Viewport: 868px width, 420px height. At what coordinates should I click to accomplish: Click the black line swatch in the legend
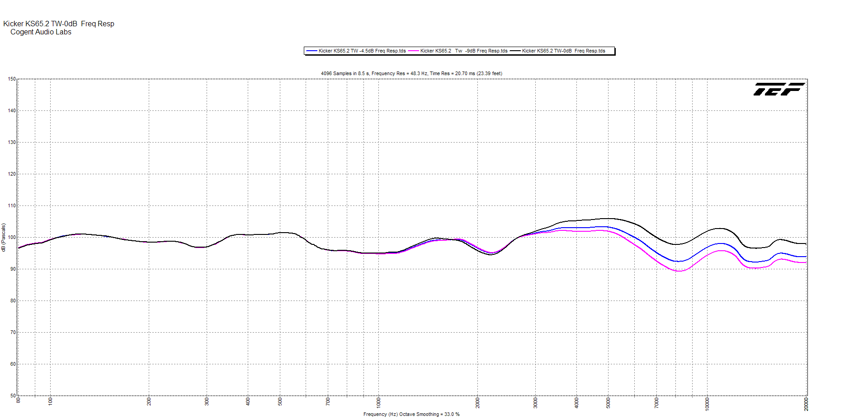click(515, 51)
